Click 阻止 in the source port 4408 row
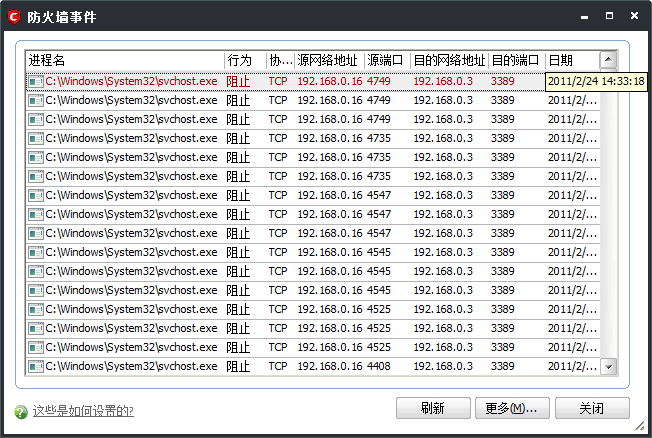The height and width of the screenshot is (438, 652). [238, 366]
